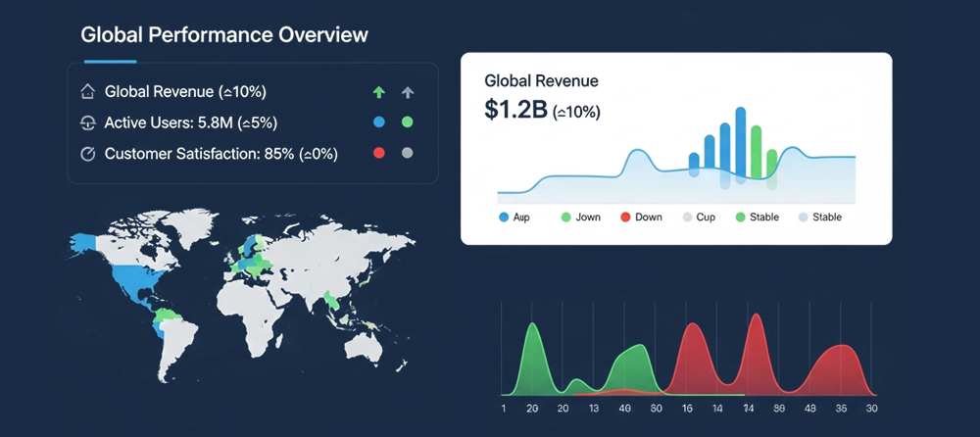Toggle the Stable legend entry with gray dot
Image resolution: width=980 pixels, height=437 pixels.
pos(820,218)
